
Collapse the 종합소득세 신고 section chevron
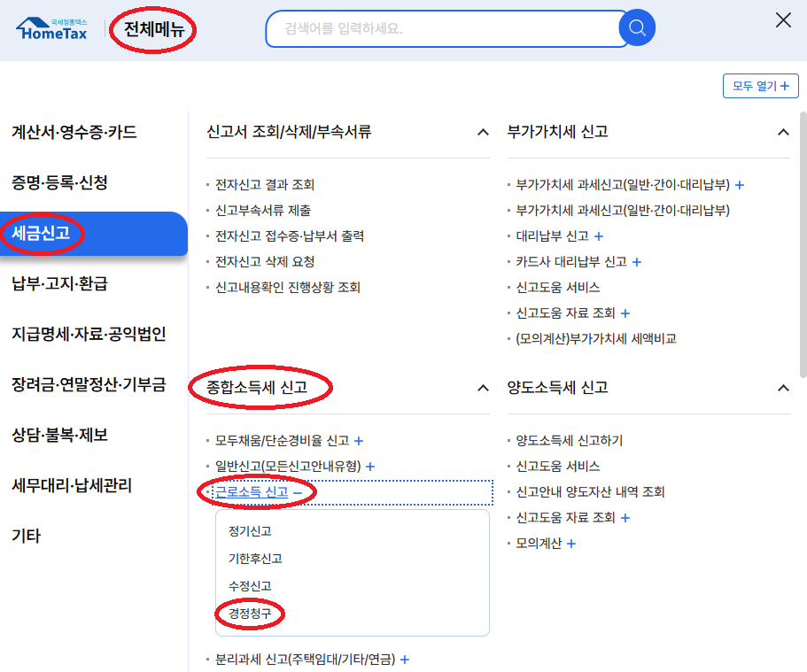[483, 388]
